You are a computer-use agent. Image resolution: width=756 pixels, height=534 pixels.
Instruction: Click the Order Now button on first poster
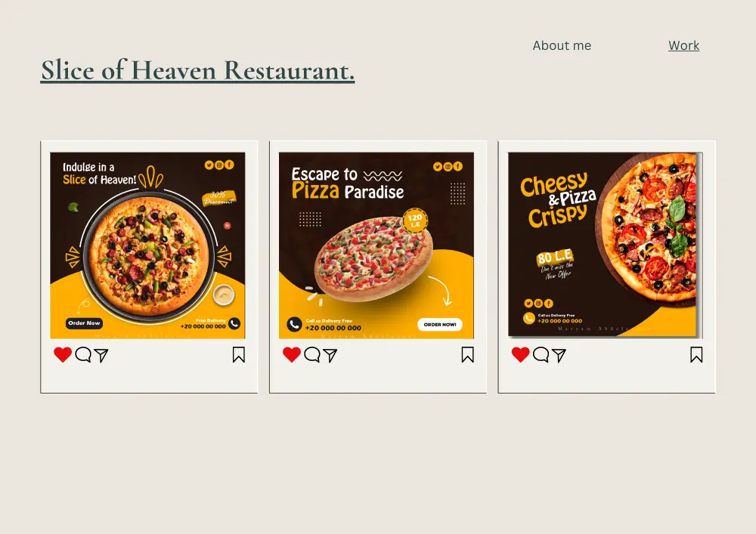pyautogui.click(x=85, y=323)
